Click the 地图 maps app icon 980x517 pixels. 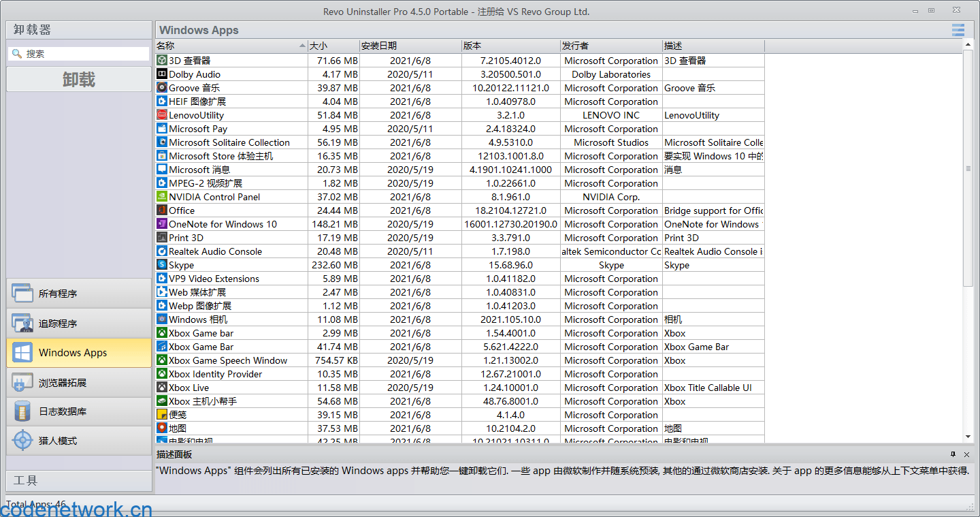162,428
